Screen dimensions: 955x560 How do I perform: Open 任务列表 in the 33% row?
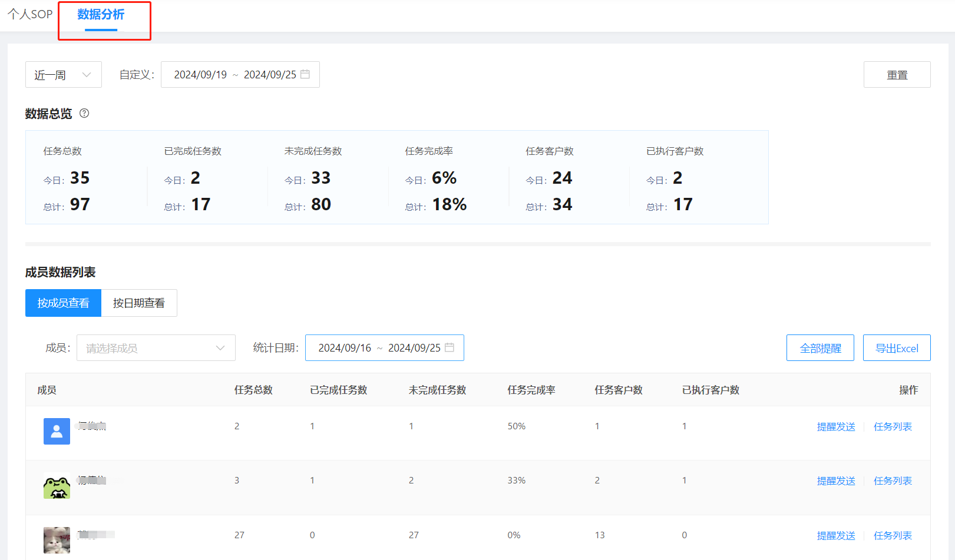click(893, 481)
